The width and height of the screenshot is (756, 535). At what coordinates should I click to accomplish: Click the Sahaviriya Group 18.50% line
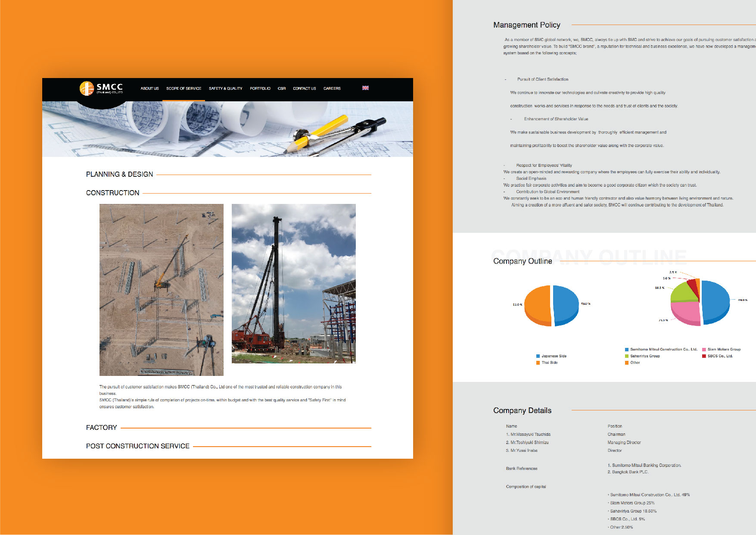pyautogui.click(x=632, y=511)
